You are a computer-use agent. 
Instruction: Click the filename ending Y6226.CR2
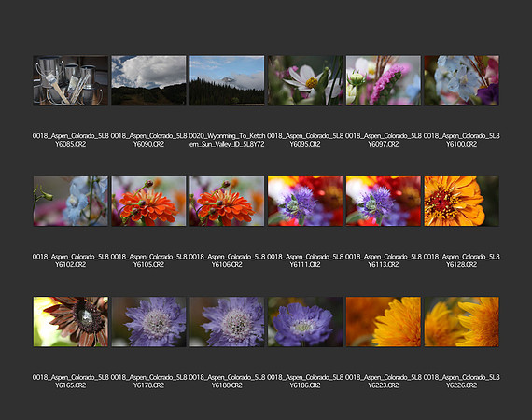point(461,382)
